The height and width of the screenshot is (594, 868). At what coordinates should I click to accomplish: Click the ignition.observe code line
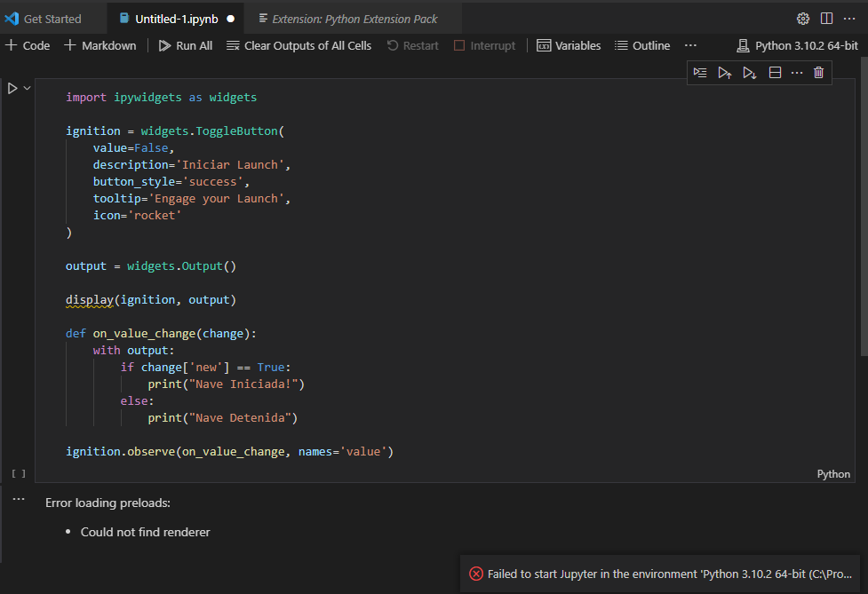point(230,452)
